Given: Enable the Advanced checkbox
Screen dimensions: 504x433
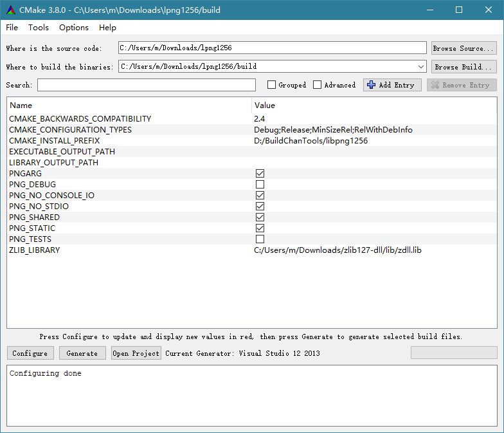Looking at the screenshot, I should click(x=318, y=85).
